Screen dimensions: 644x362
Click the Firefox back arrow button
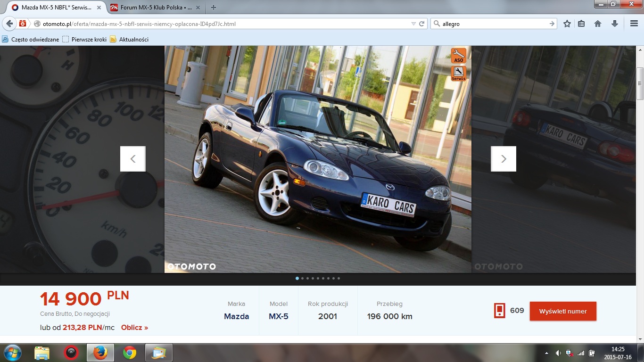[x=9, y=24]
